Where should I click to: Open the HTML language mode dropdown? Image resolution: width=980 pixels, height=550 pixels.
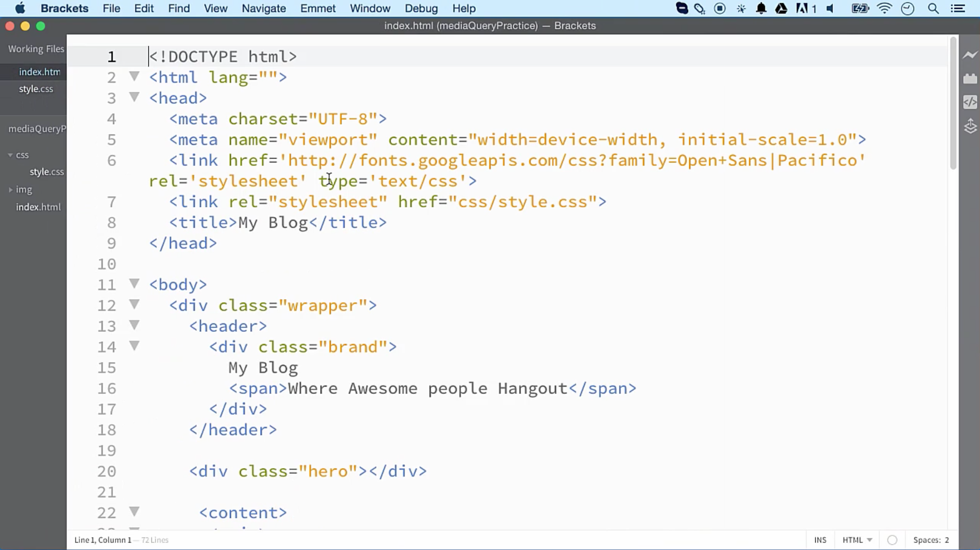pos(856,539)
